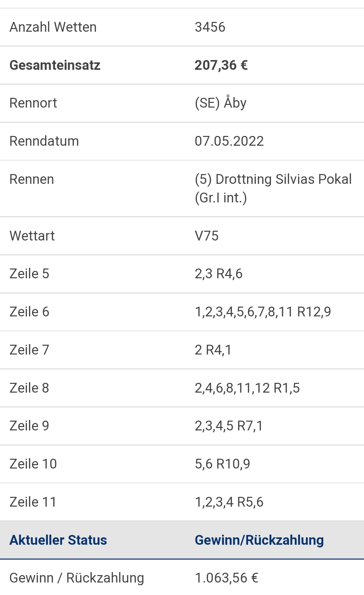This screenshot has height=595, width=364.
Task: Tap the Zeile 7 selection 2 R4,1
Action: (213, 350)
